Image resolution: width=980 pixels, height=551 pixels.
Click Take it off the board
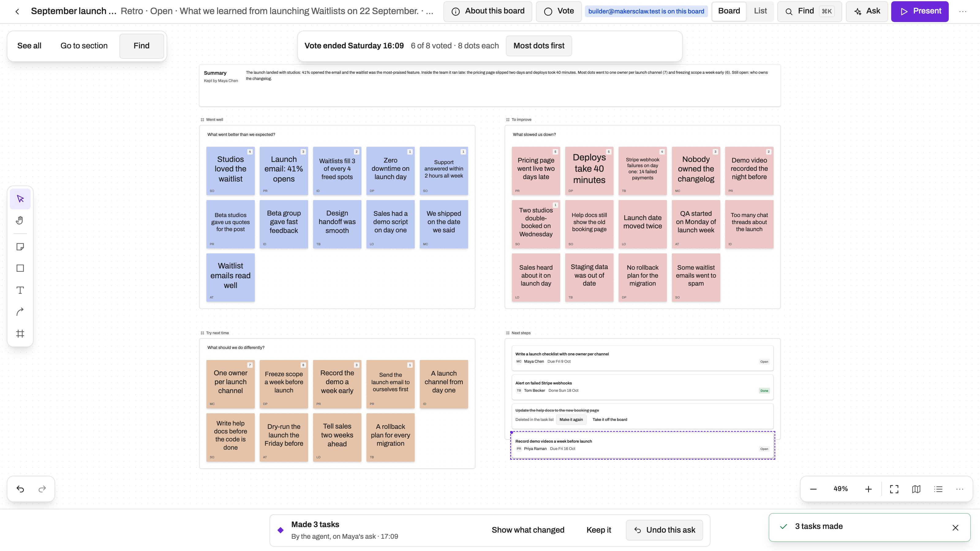[x=609, y=419]
